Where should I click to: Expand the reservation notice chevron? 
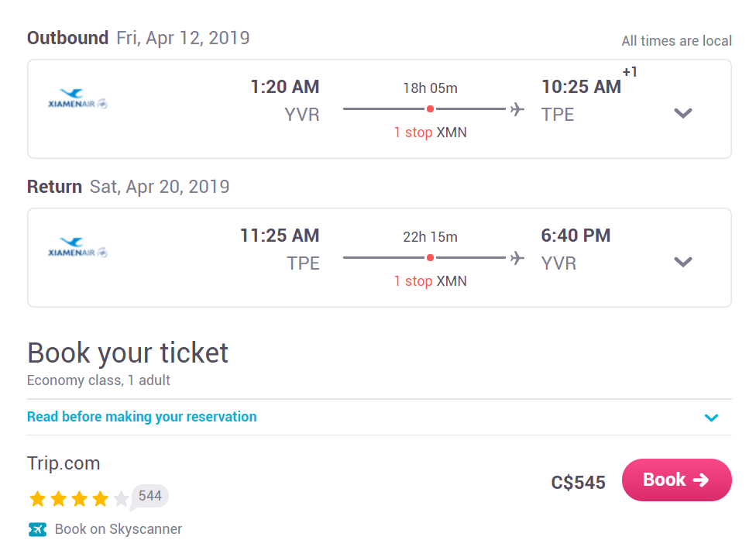pos(711,418)
